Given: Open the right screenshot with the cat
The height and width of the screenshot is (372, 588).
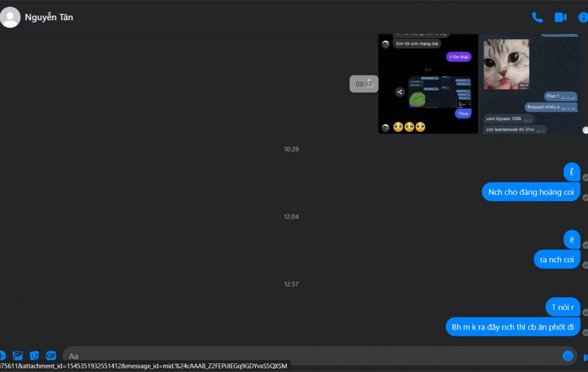Looking at the screenshot, I should 530,84.
